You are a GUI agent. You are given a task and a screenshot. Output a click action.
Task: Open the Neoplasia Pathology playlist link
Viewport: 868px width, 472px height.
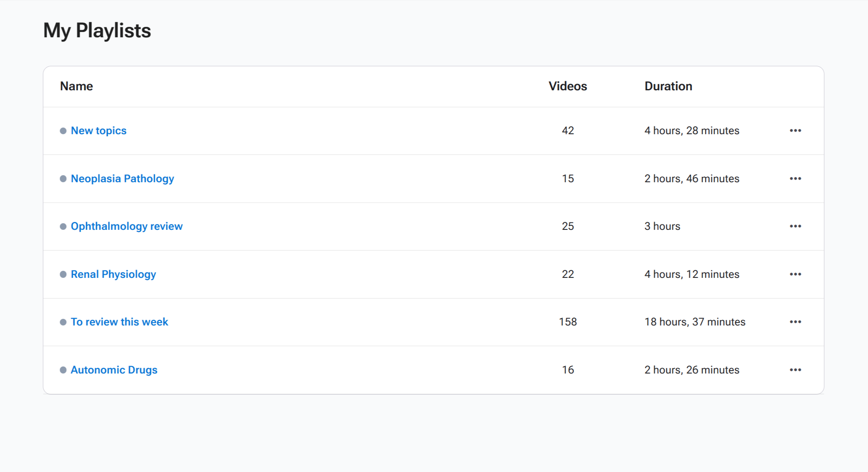click(123, 179)
